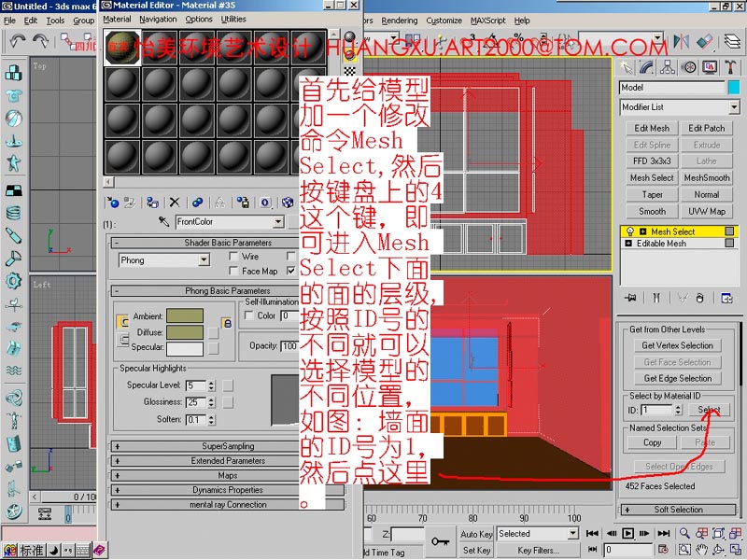Viewport: 747px width, 560px height.
Task: Click the Pick Material eyedropper
Action: coord(164,221)
